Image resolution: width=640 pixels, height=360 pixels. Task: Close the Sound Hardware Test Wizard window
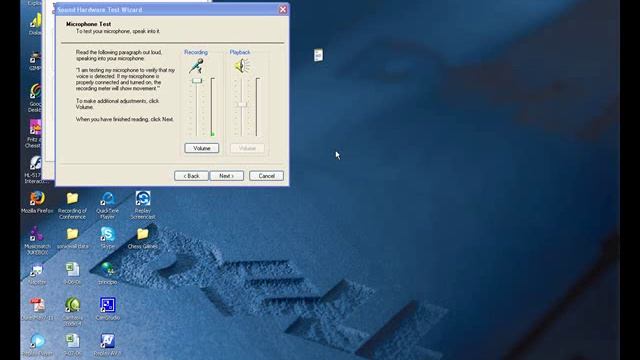click(283, 9)
